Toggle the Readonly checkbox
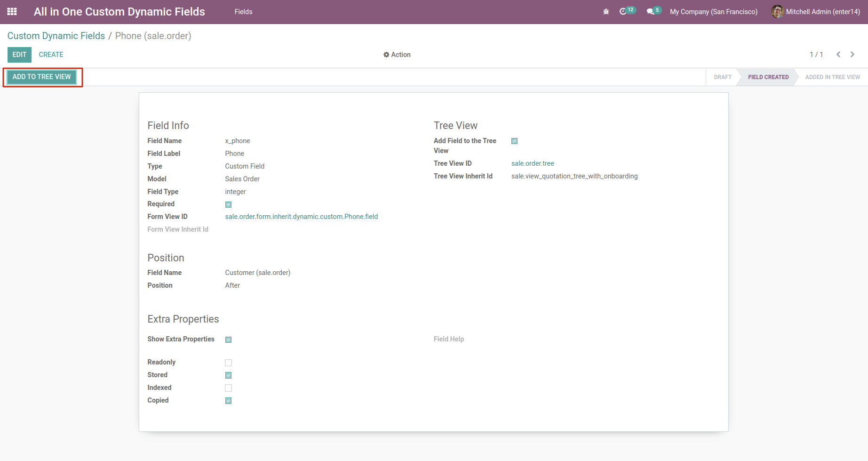This screenshot has width=868, height=461. pyautogui.click(x=228, y=363)
